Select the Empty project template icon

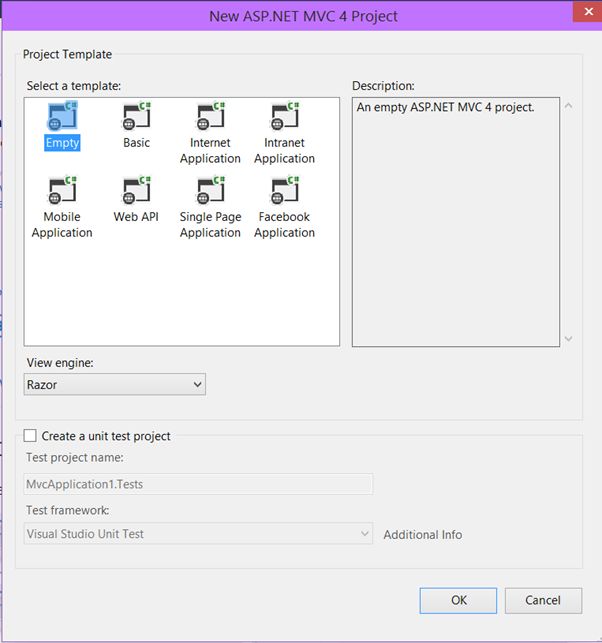62,116
